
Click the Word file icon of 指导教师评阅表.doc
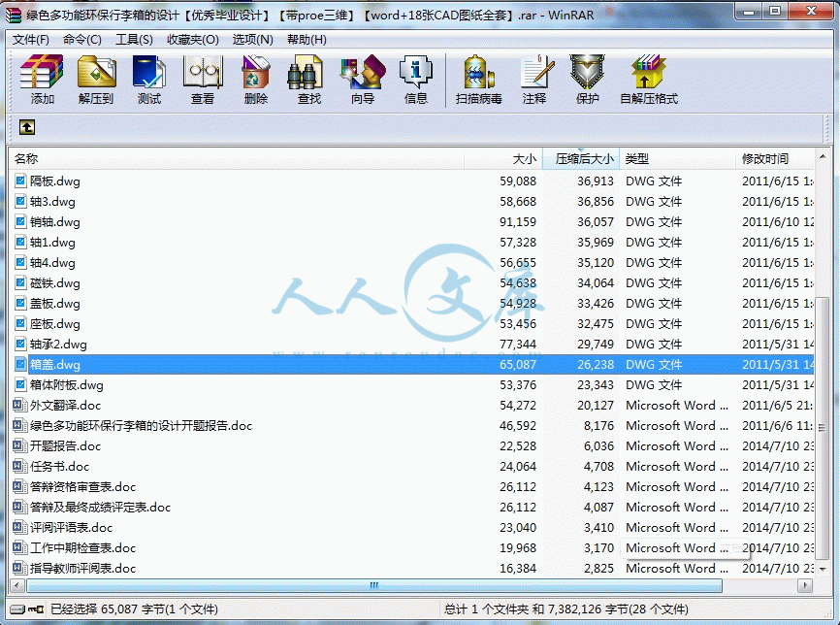(19, 568)
